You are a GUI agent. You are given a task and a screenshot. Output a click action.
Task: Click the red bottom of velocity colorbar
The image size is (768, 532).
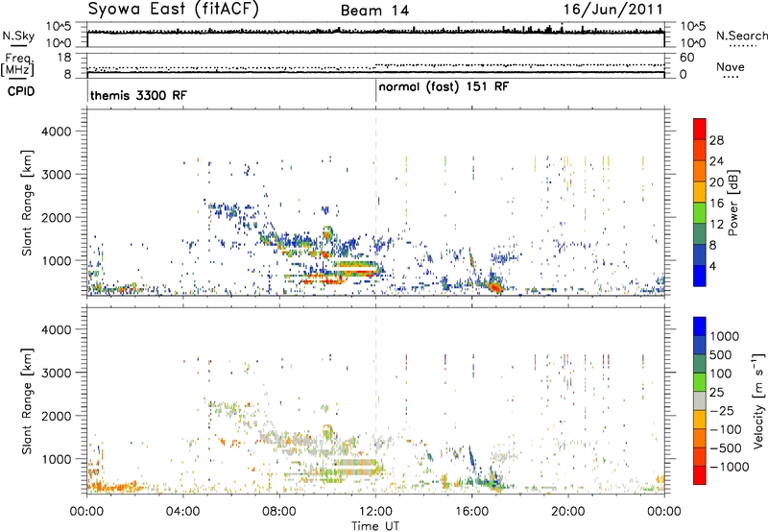click(x=700, y=475)
